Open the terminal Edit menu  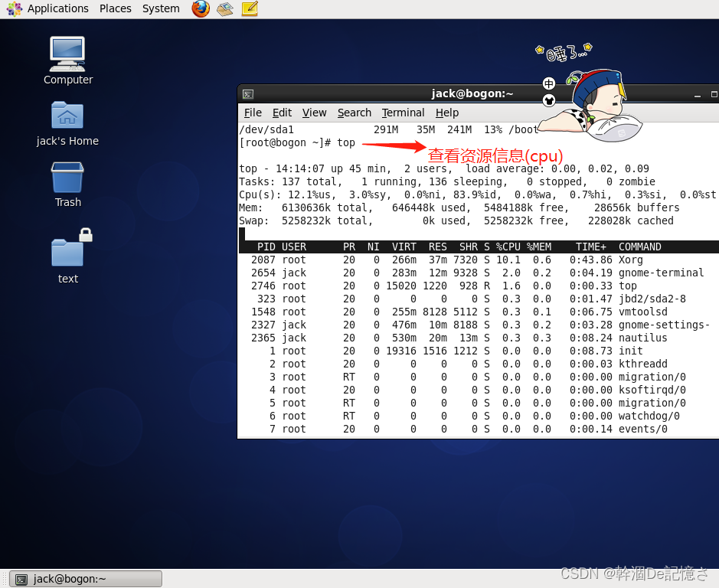click(282, 113)
